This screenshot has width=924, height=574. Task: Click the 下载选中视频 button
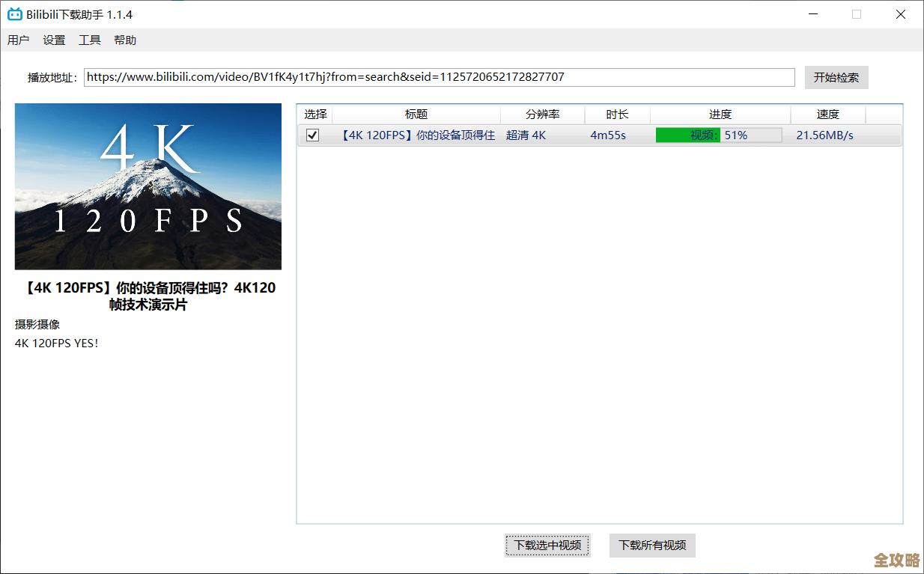tap(547, 546)
